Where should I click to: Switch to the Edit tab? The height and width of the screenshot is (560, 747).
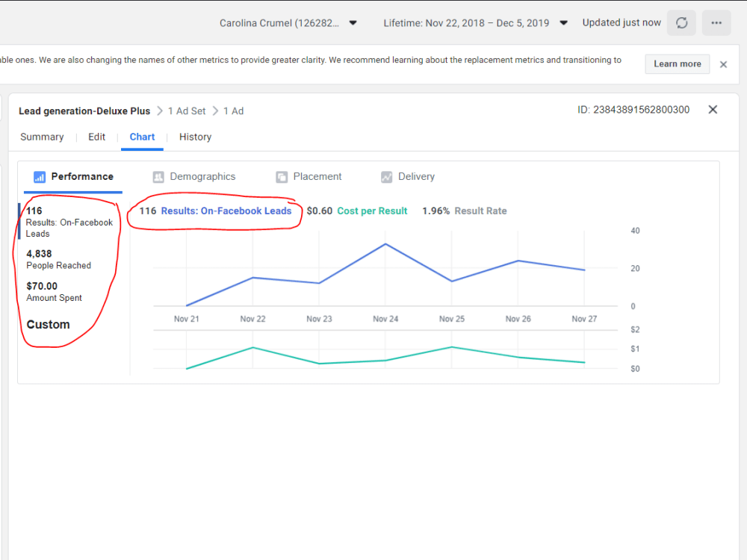pyautogui.click(x=96, y=137)
